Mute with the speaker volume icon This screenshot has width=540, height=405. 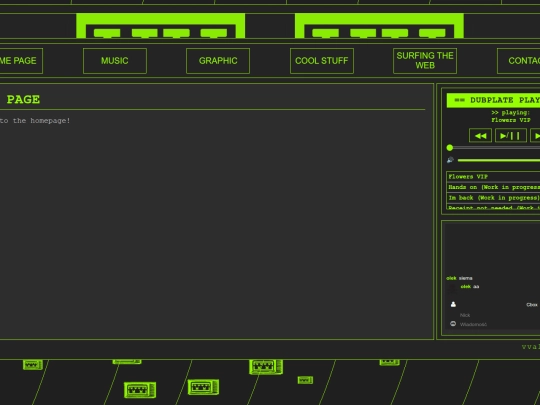(x=450, y=160)
